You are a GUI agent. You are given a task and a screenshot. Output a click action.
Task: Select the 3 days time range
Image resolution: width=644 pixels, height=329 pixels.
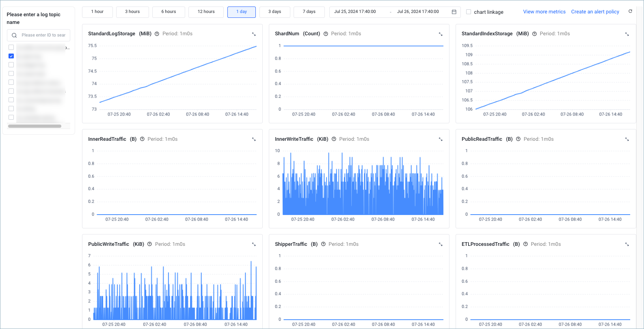click(x=274, y=12)
